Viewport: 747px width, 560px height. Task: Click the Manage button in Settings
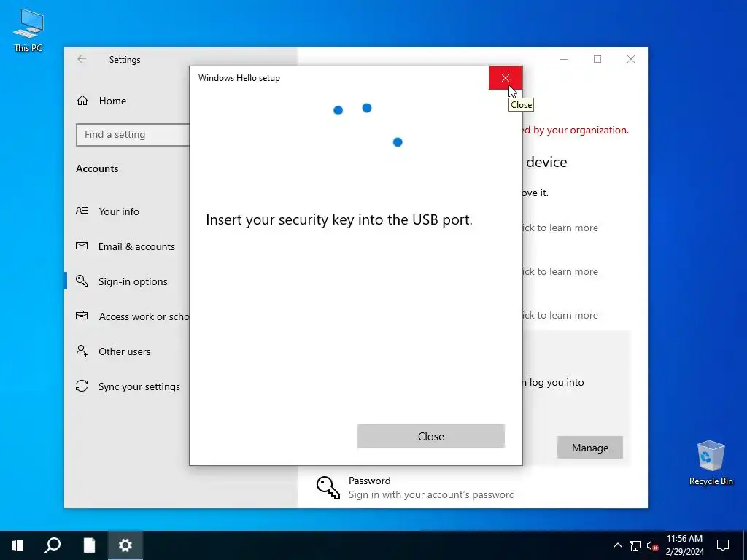click(589, 448)
